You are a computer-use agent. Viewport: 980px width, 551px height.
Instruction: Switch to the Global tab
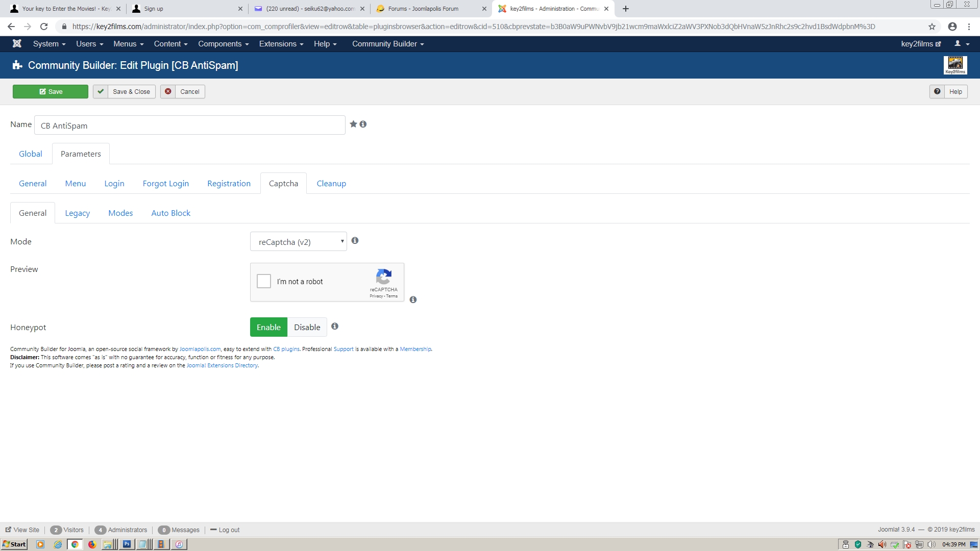click(31, 154)
